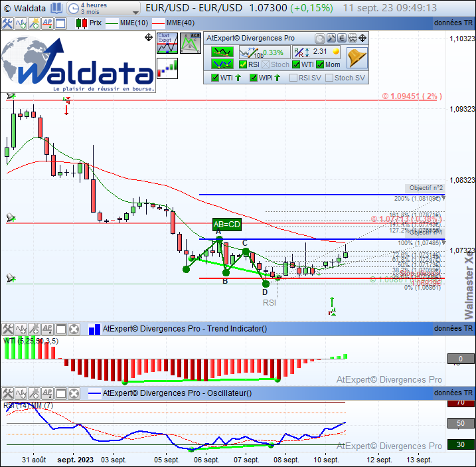This screenshot has height=467, width=476.
Task: Close the Oscillateur panel
Action: pyautogui.click(x=74, y=393)
